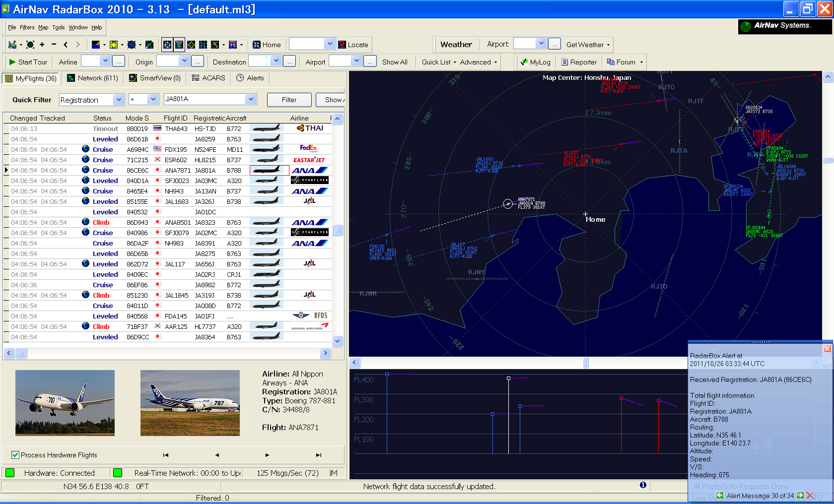
Task: Switch to the Network (611) tab
Action: (x=93, y=78)
